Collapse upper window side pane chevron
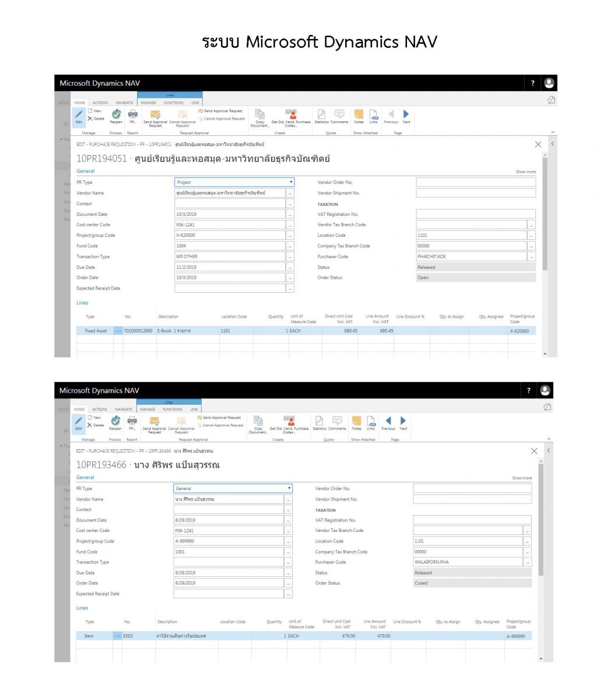The image size is (600, 700). click(552, 144)
